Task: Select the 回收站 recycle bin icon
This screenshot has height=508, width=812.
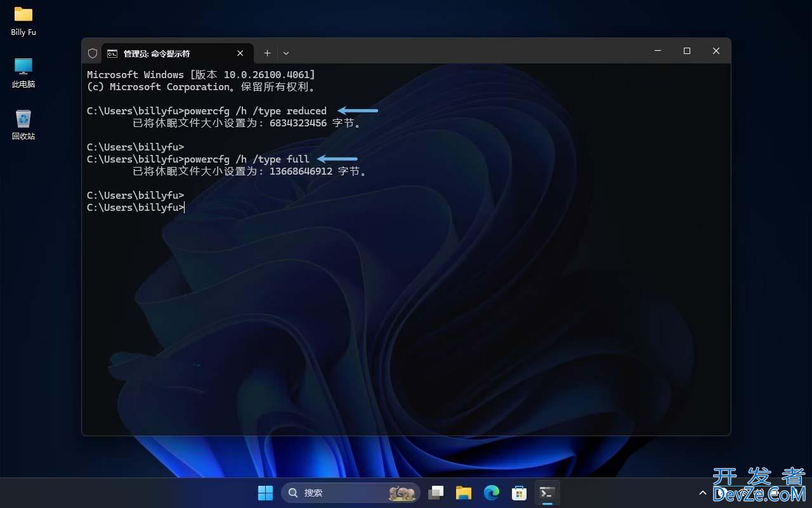Action: (x=23, y=124)
